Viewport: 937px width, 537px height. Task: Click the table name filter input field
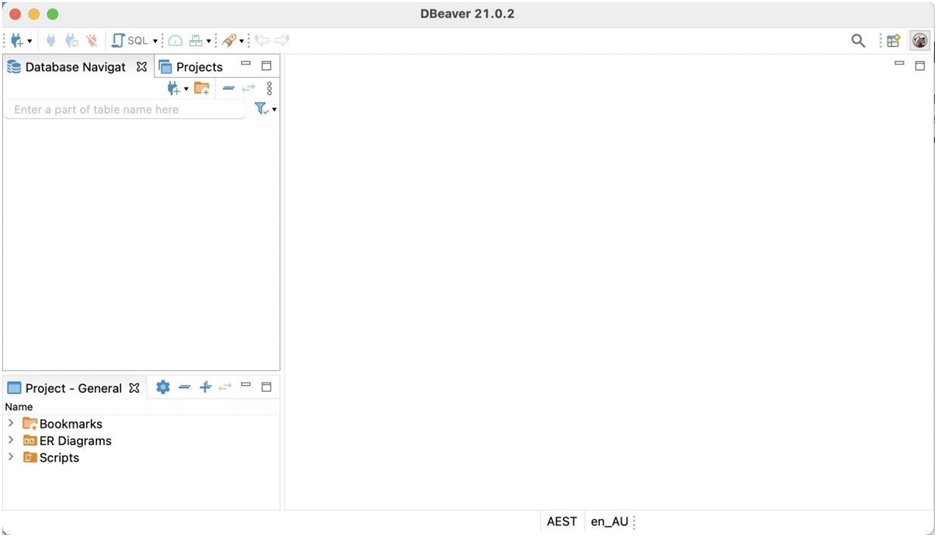125,109
